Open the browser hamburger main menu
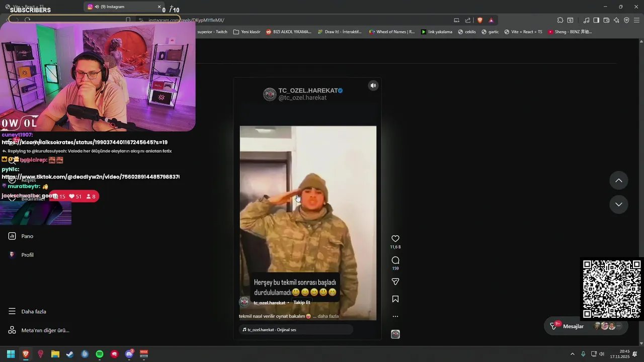The width and height of the screenshot is (644, 362). click(x=636, y=20)
